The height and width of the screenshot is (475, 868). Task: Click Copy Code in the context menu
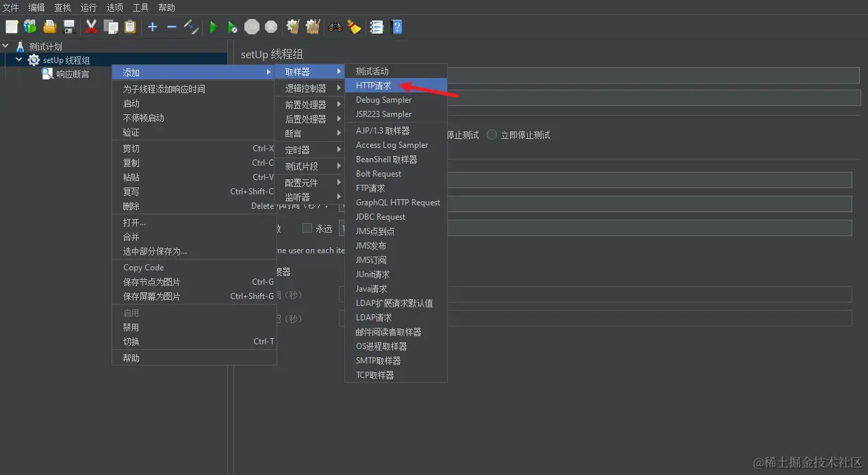tap(194, 268)
